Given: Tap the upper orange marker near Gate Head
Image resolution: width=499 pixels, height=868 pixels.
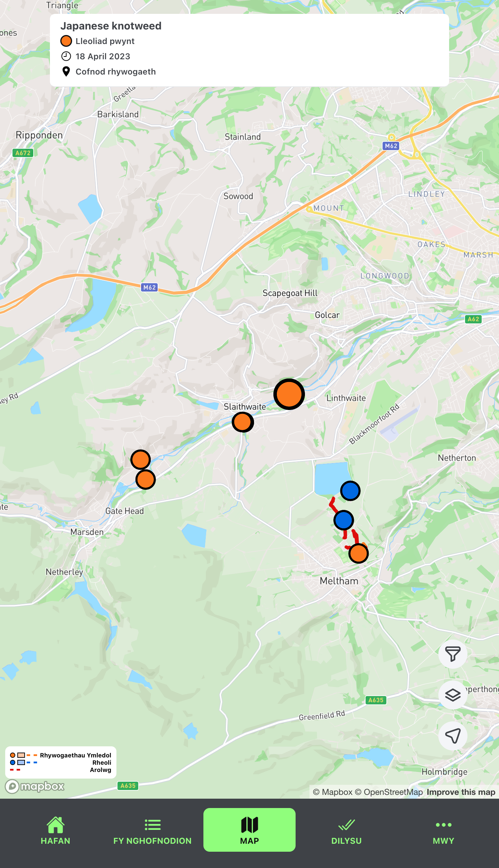Looking at the screenshot, I should tap(140, 460).
